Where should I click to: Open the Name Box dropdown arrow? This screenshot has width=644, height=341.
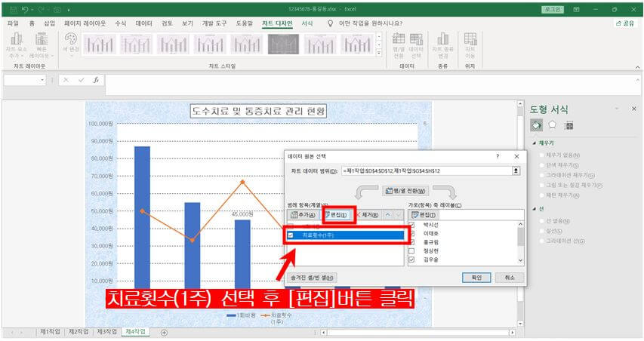coord(42,80)
